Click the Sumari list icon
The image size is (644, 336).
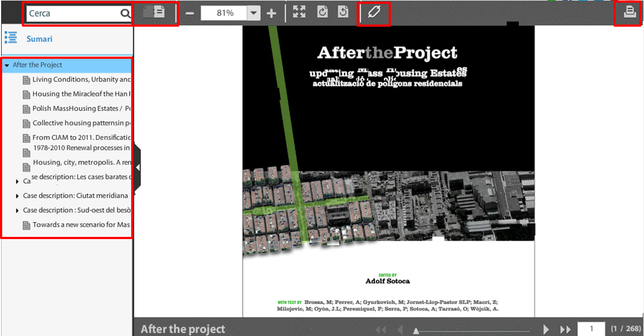coord(11,38)
